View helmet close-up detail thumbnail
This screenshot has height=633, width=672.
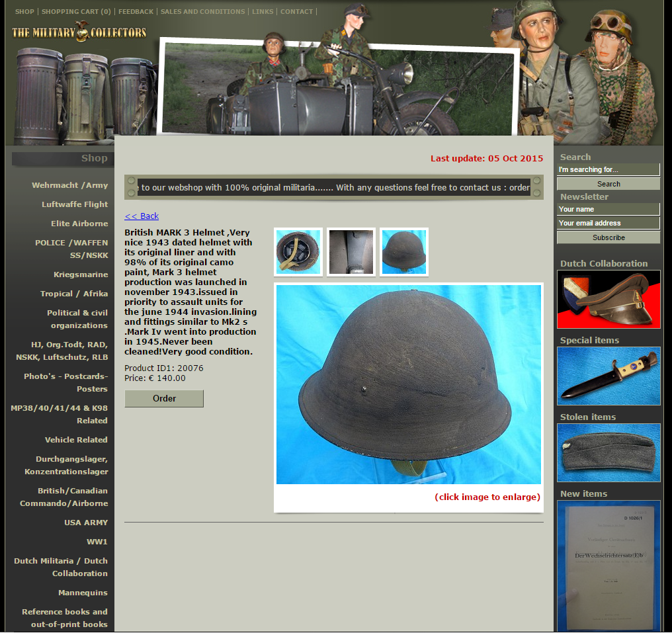[351, 252]
